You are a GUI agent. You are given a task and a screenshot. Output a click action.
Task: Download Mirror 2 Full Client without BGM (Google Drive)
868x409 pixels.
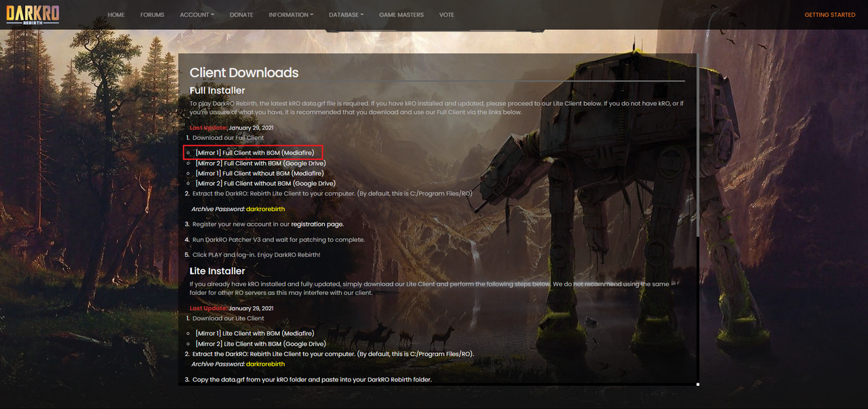point(266,183)
